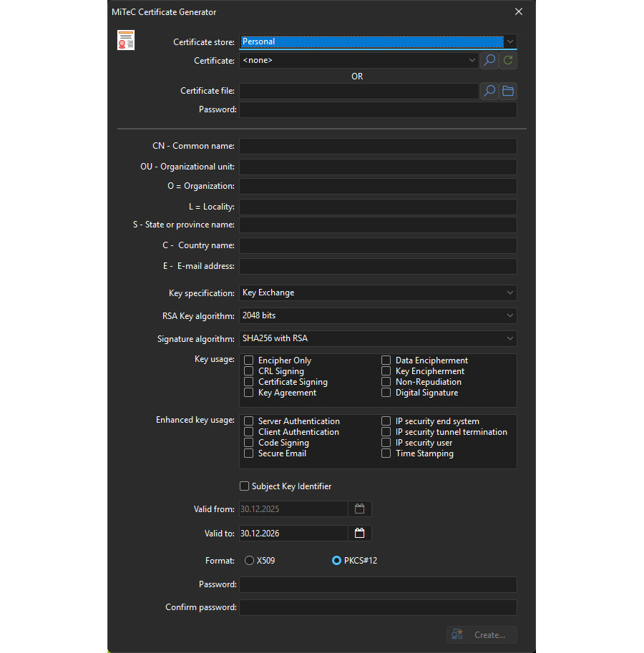Enable Server Authentication enhanced usage
This screenshot has height=653, width=644.
tap(249, 421)
